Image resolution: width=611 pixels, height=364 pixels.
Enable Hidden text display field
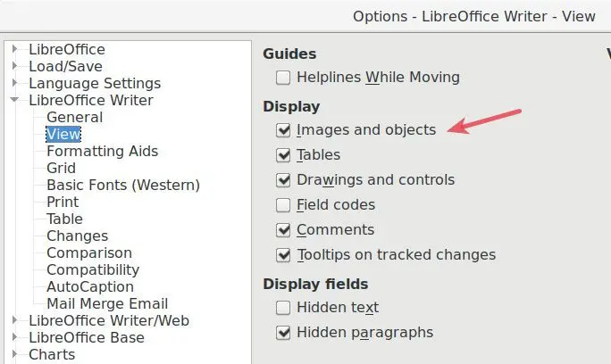[284, 308]
